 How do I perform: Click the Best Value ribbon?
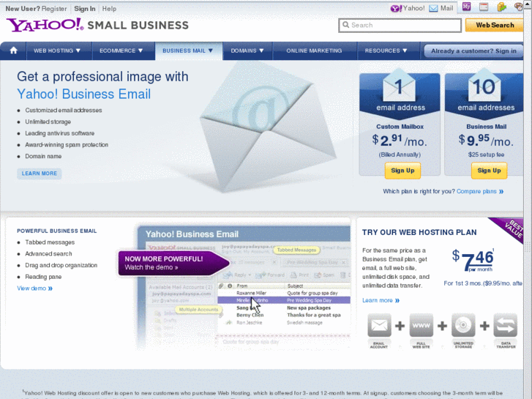coord(509,228)
